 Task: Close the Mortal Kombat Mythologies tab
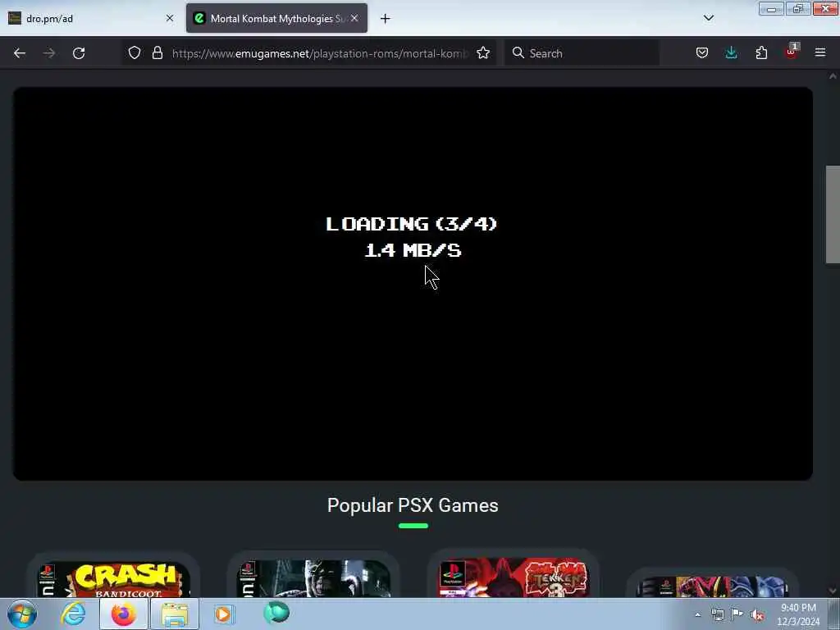click(x=354, y=18)
